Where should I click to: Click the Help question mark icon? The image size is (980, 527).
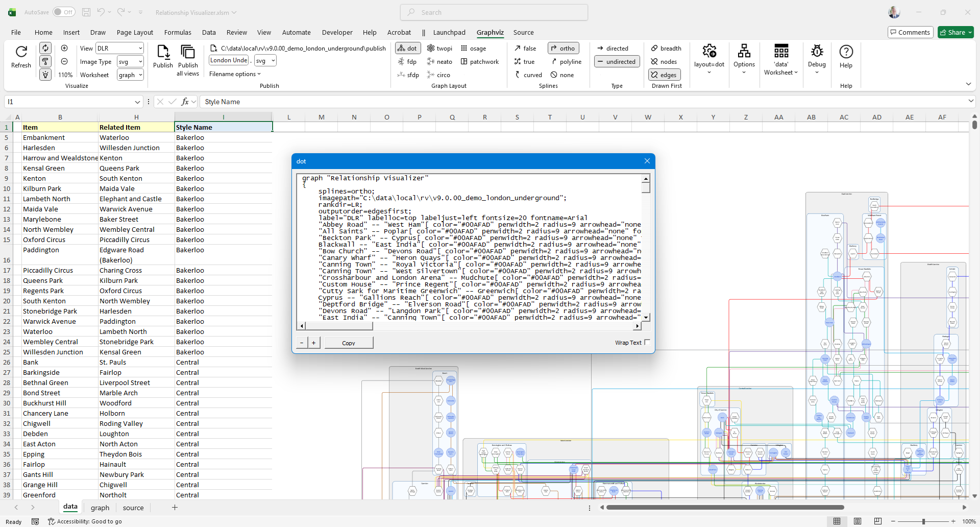coord(846,52)
